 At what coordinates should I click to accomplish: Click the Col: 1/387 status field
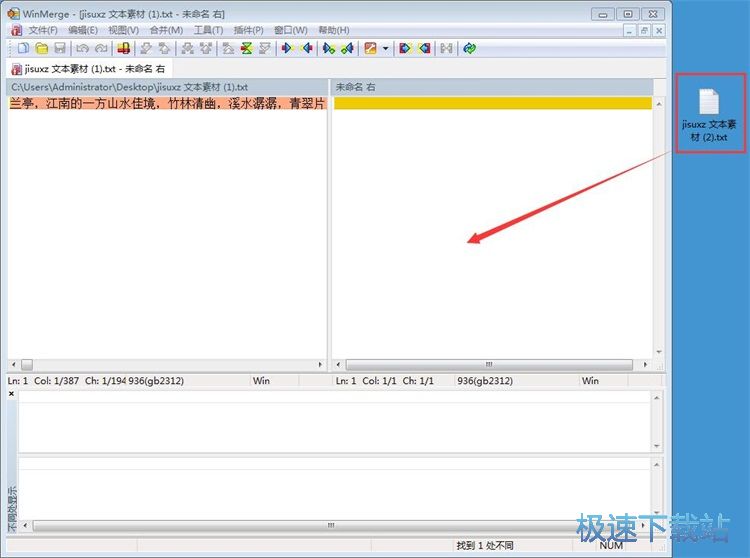coord(56,381)
